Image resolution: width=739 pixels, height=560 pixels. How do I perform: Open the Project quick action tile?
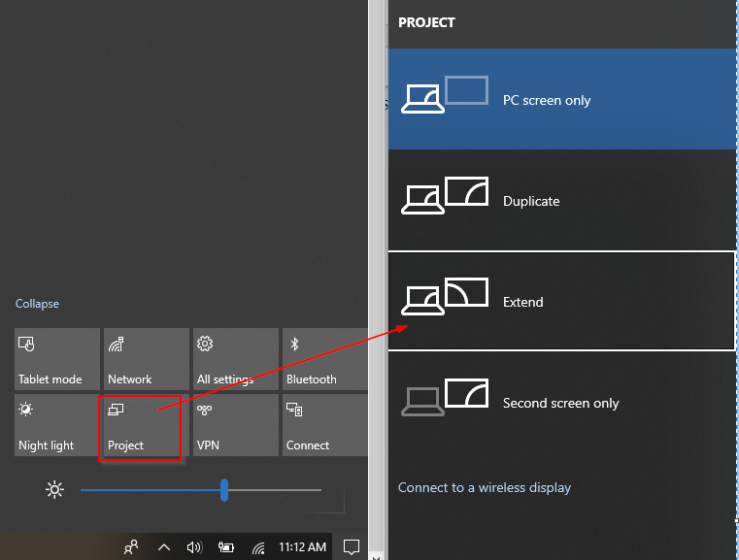click(x=141, y=426)
